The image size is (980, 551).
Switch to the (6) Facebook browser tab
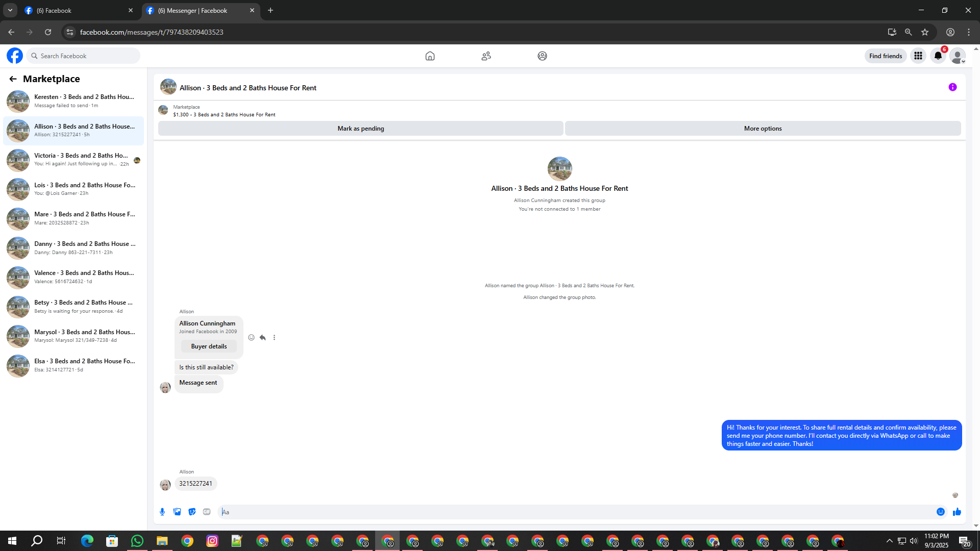pyautogui.click(x=79, y=10)
